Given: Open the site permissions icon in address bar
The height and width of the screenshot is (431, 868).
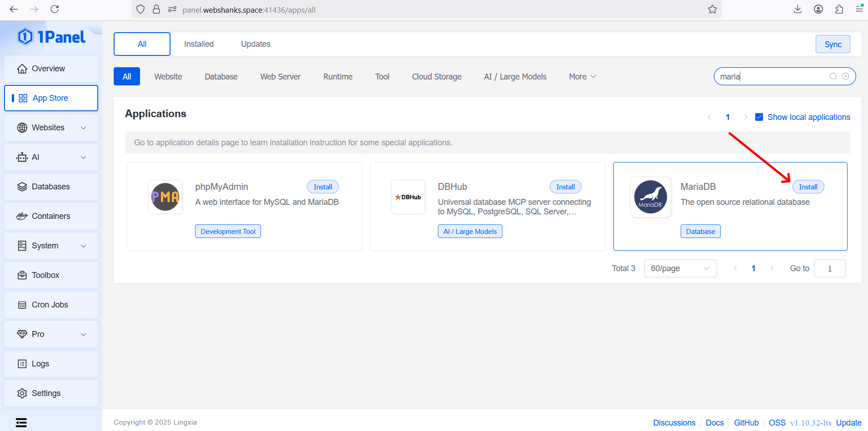Looking at the screenshot, I should pos(172,9).
